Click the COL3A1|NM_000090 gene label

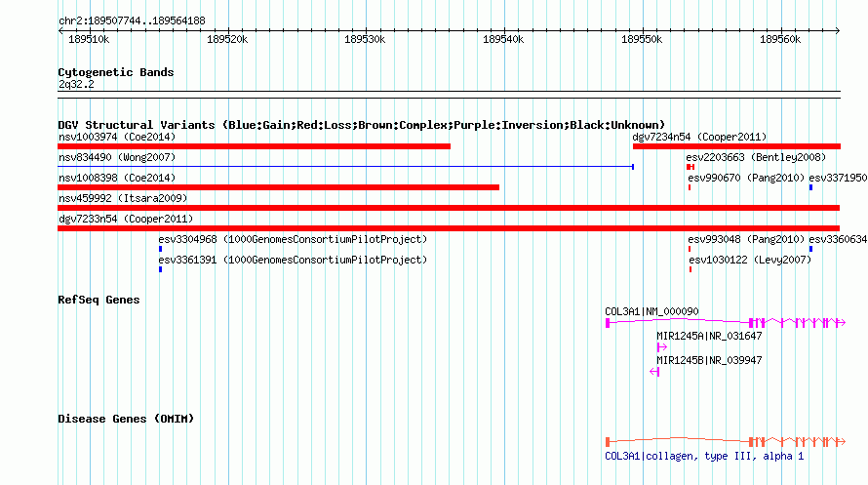[x=651, y=311]
